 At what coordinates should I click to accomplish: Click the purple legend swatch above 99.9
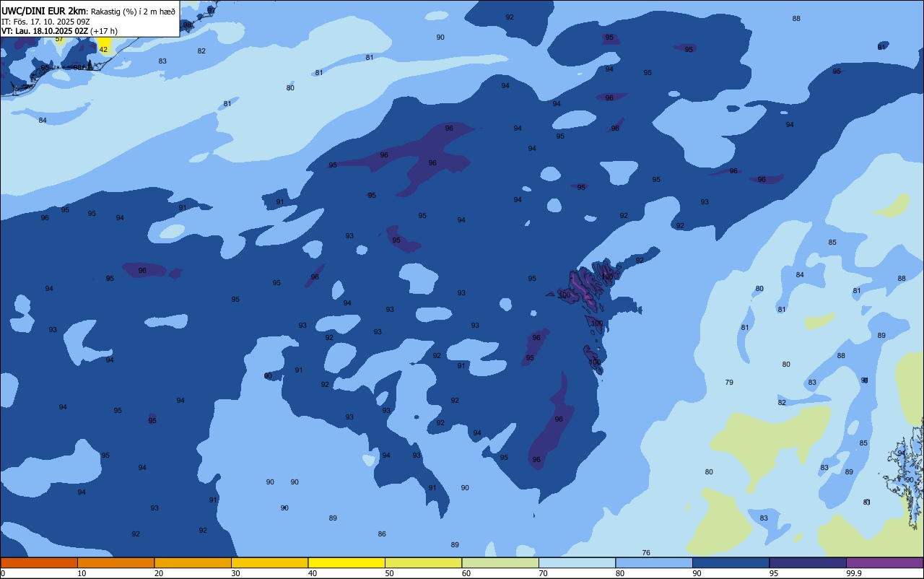(x=885, y=562)
